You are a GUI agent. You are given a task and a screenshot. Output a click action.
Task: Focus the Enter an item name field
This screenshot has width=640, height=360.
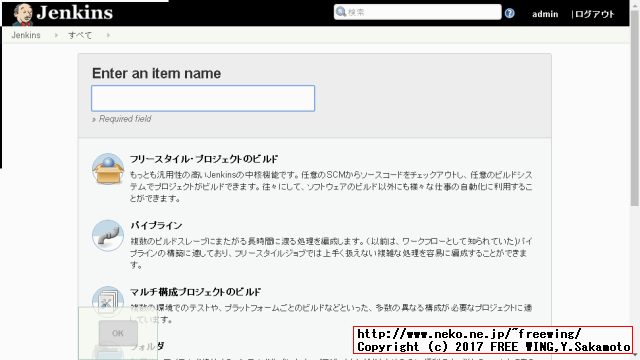(x=203, y=98)
